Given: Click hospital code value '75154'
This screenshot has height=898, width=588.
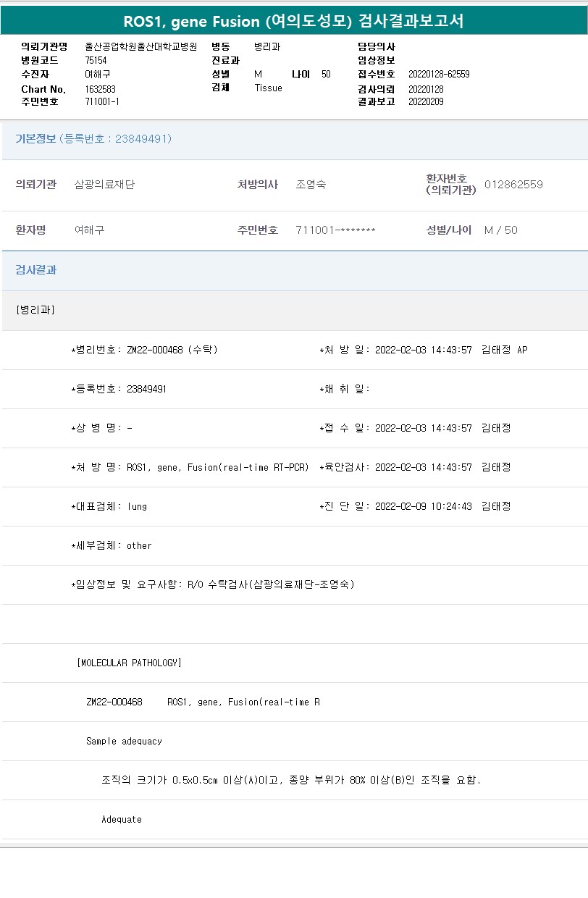Looking at the screenshot, I should 96,61.
